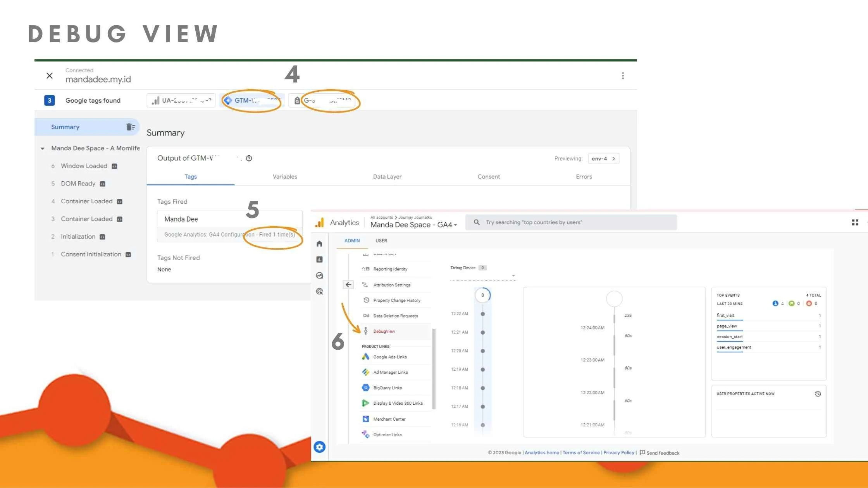
Task: Click the Analytics search input field
Action: pos(572,222)
